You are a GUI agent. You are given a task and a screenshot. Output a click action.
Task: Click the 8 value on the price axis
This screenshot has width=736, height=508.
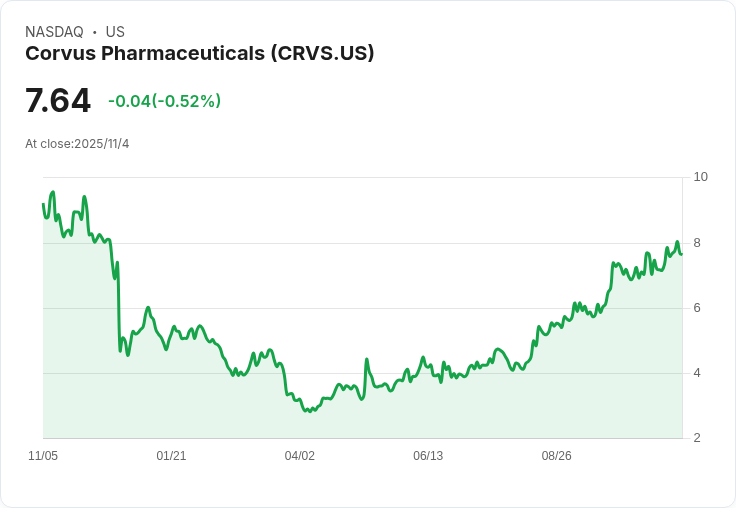tap(697, 243)
